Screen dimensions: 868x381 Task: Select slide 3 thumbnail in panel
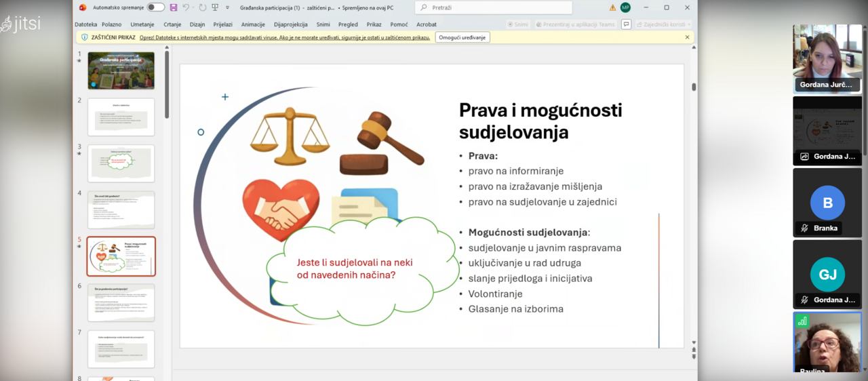(x=121, y=163)
